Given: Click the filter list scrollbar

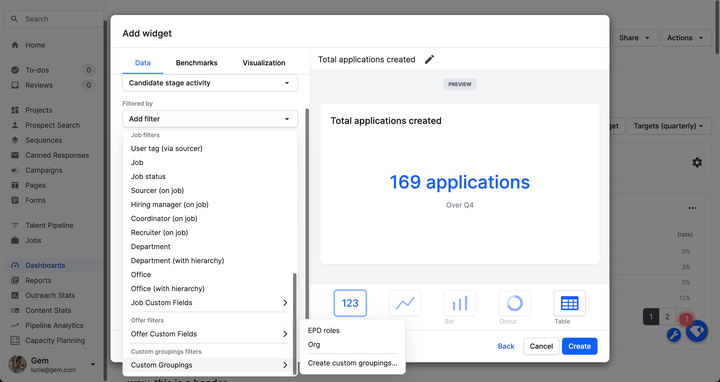Looking at the screenshot, I should click(x=295, y=323).
